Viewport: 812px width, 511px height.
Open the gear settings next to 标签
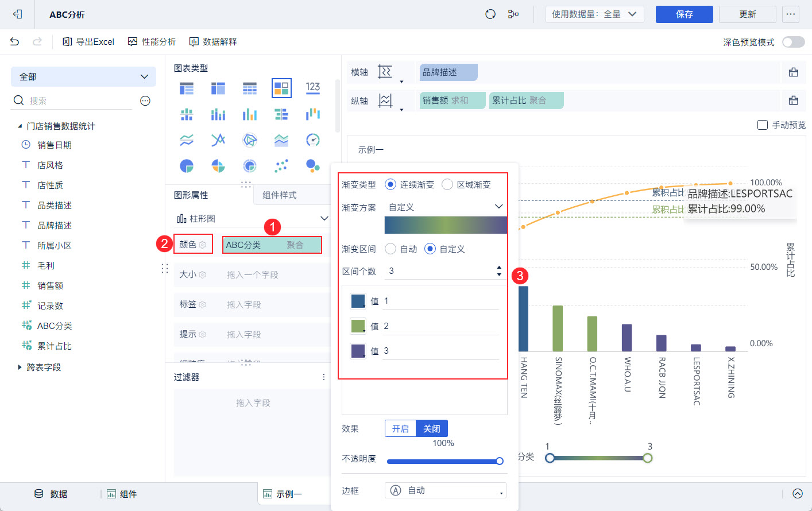point(202,304)
